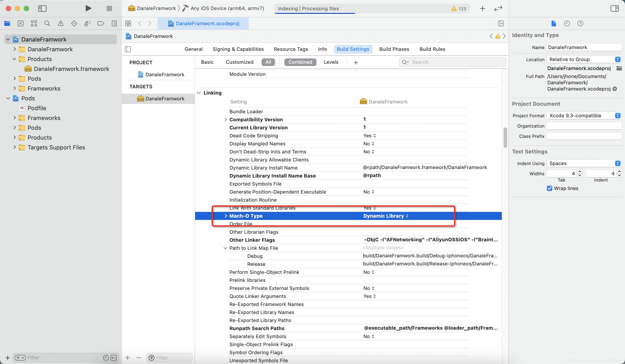The image size is (625, 364).
Task: Show the Quick Help inspector
Action: pos(580,24)
